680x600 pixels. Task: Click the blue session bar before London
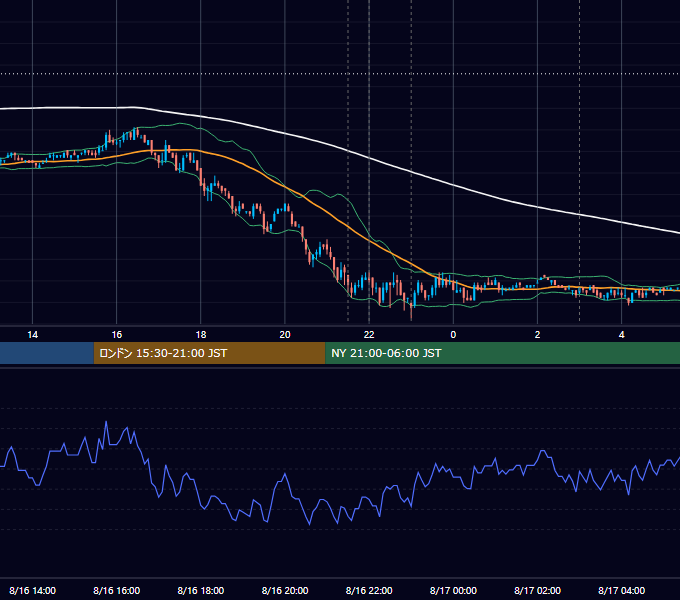tap(47, 353)
